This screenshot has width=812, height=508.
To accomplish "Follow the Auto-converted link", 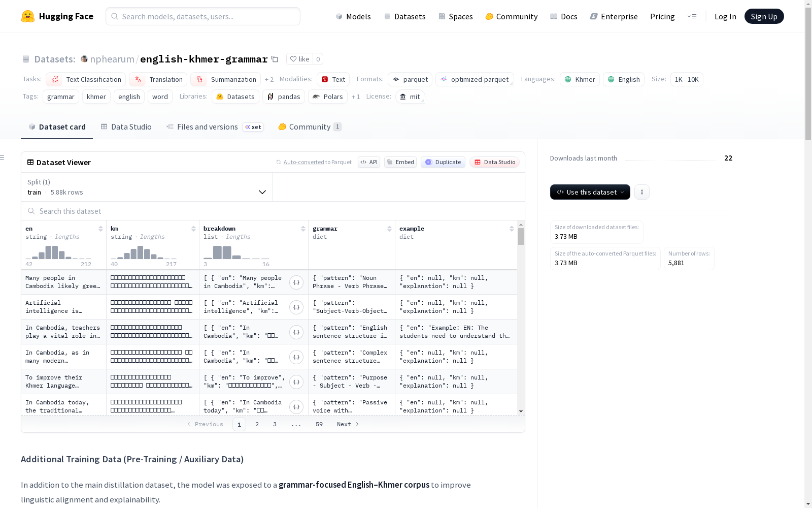I will coord(304,162).
